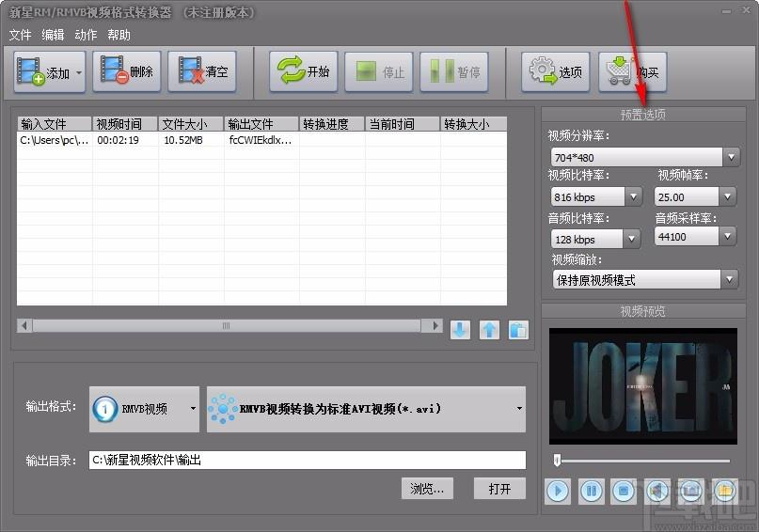759x532 pixels.
Task: Expand the 视频分辨率 704*480 dropdown
Action: (731, 157)
